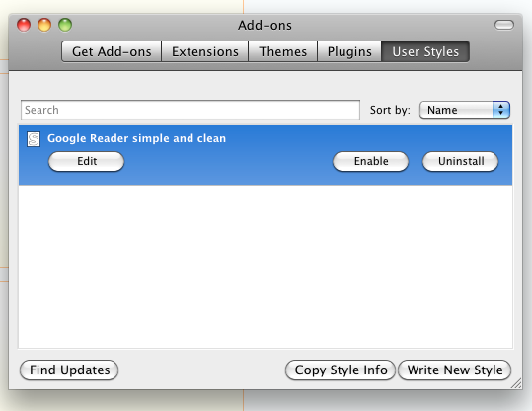Viewport: 532px width, 411px height.
Task: Close the Add-ons window with red button
Action: point(24,25)
